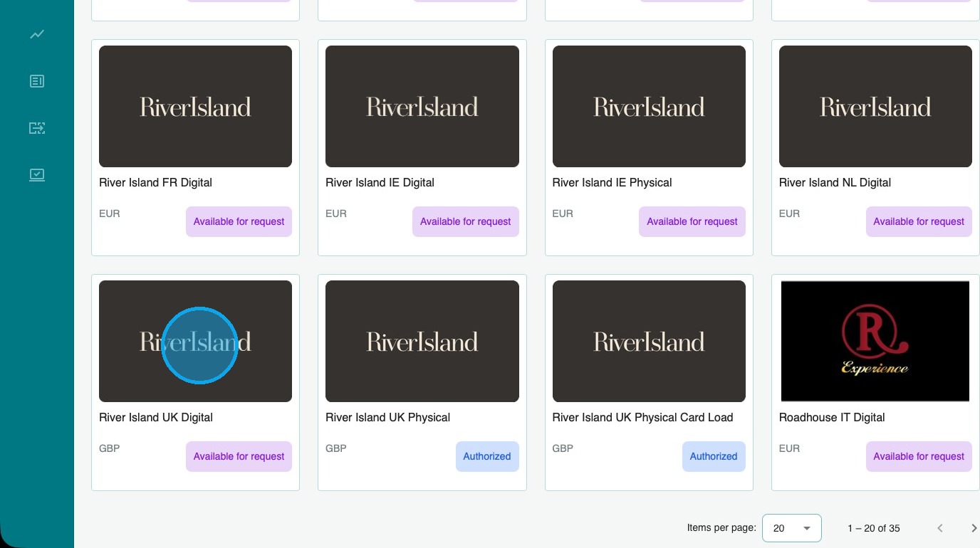This screenshot has height=548, width=980.
Task: Click Authorized badge on River Island UK Physical
Action: (x=487, y=456)
